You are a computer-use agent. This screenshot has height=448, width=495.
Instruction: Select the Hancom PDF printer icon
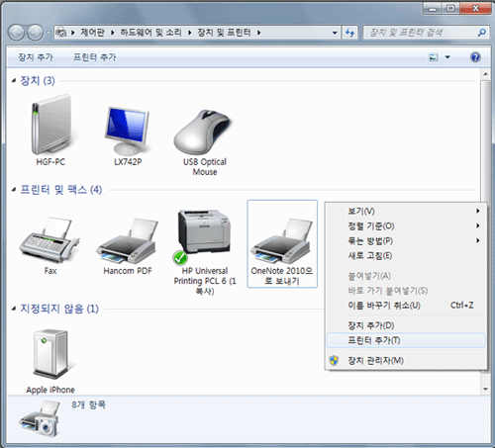coord(128,241)
